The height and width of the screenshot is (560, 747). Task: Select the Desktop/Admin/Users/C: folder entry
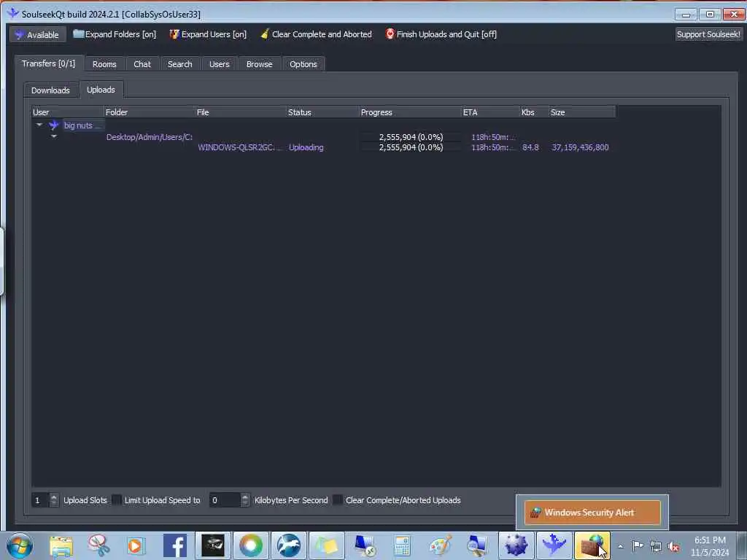point(149,137)
